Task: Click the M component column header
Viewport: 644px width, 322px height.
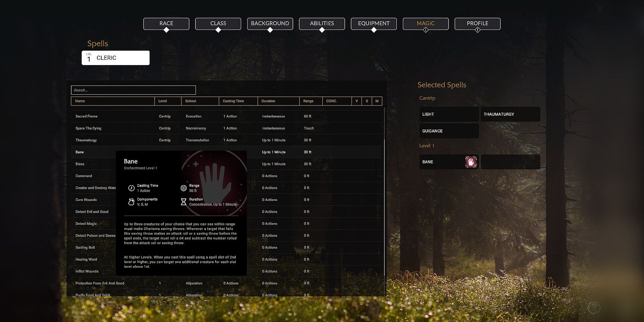Action: click(377, 101)
